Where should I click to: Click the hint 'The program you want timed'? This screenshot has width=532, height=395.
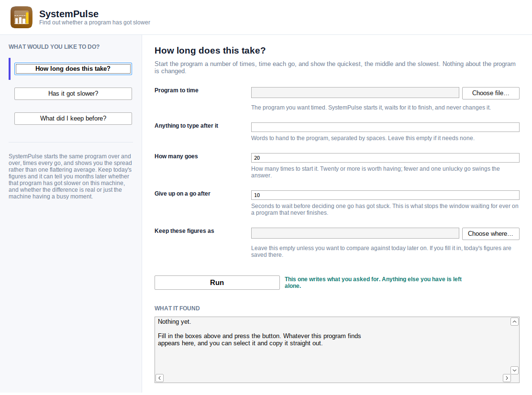click(371, 108)
